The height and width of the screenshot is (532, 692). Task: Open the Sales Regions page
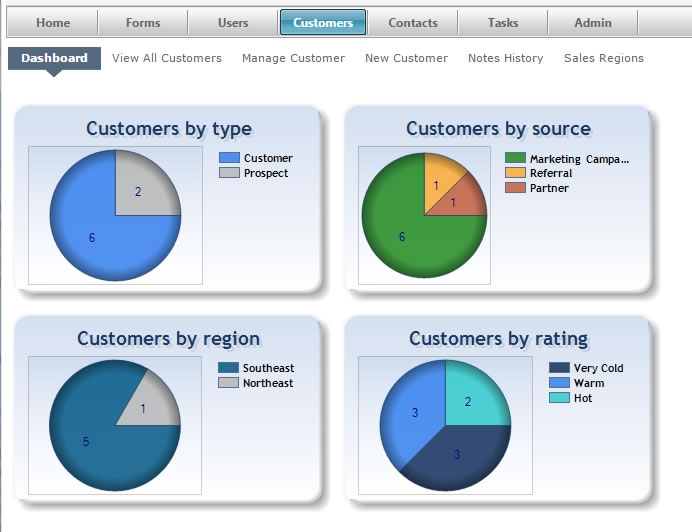pos(604,58)
